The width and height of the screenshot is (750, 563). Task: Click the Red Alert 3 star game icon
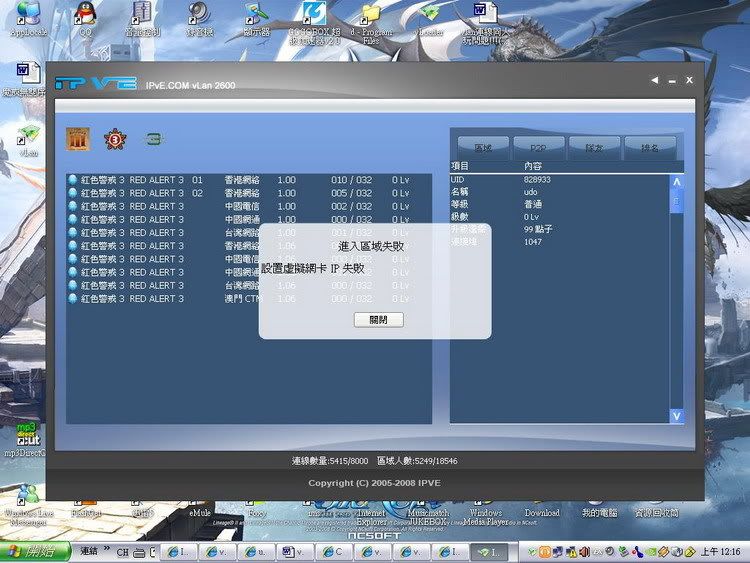click(115, 138)
